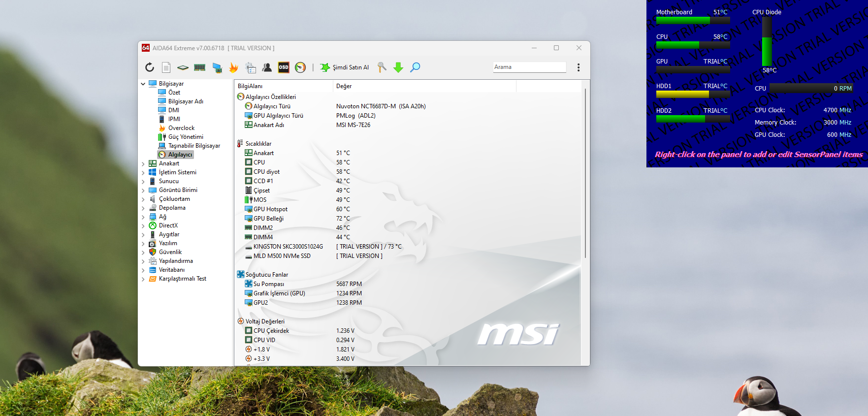The image size is (868, 416).
Task: Select Taşınabilir Bilgisayar tree entry
Action: pos(194,146)
